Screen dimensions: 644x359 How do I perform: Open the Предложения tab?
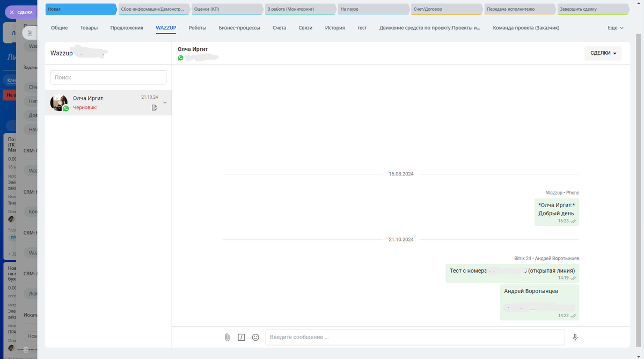coord(127,27)
